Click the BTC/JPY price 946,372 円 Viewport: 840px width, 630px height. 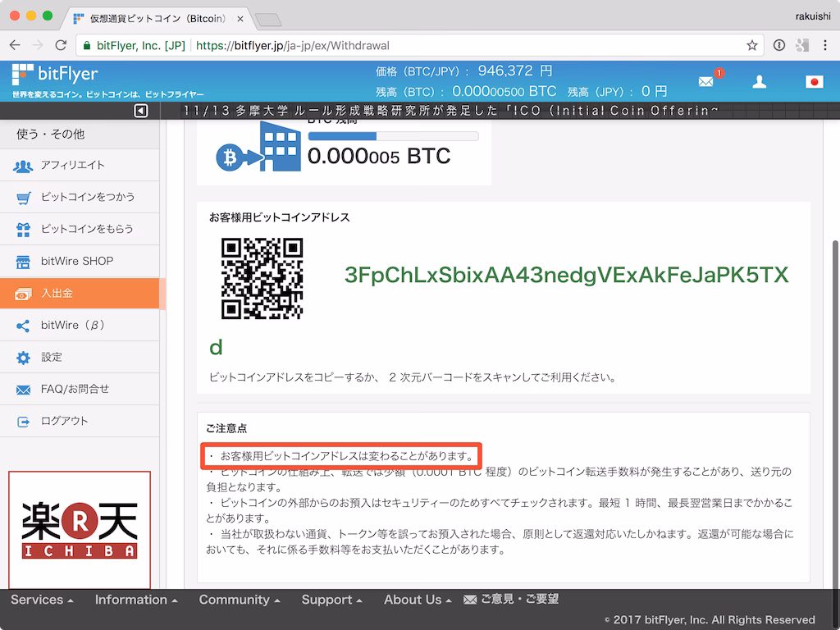[515, 71]
